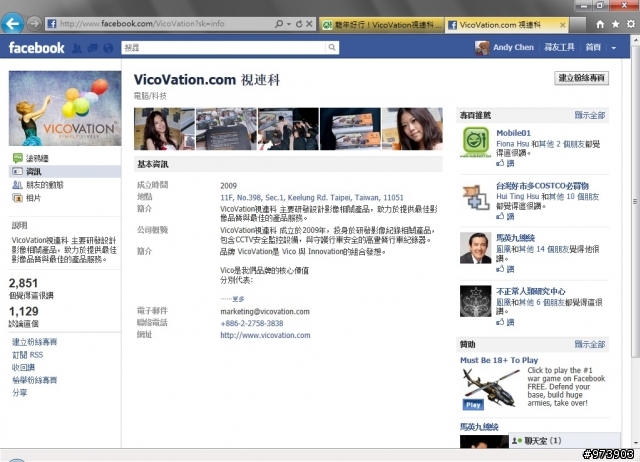The height and width of the screenshot is (462, 640).
Task: Go to 首頁 home link
Action: click(x=593, y=47)
